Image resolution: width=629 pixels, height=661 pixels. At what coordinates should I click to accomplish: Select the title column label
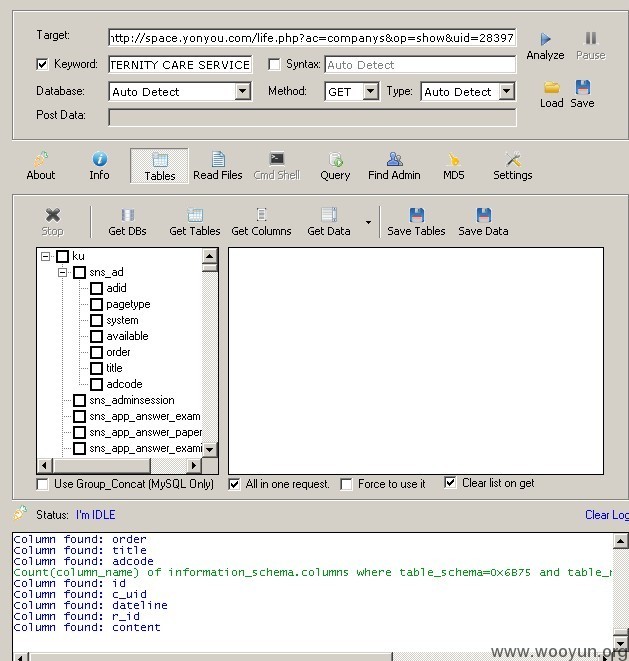114,368
